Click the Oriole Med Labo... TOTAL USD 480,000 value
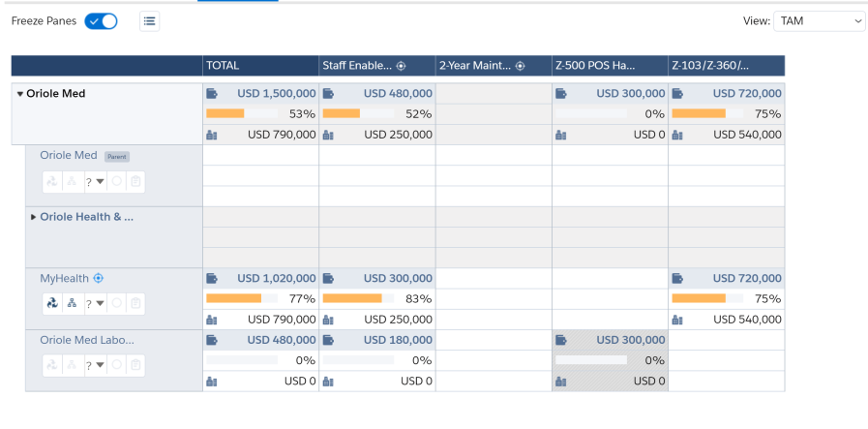The height and width of the screenshot is (429, 868). pyautogui.click(x=282, y=340)
